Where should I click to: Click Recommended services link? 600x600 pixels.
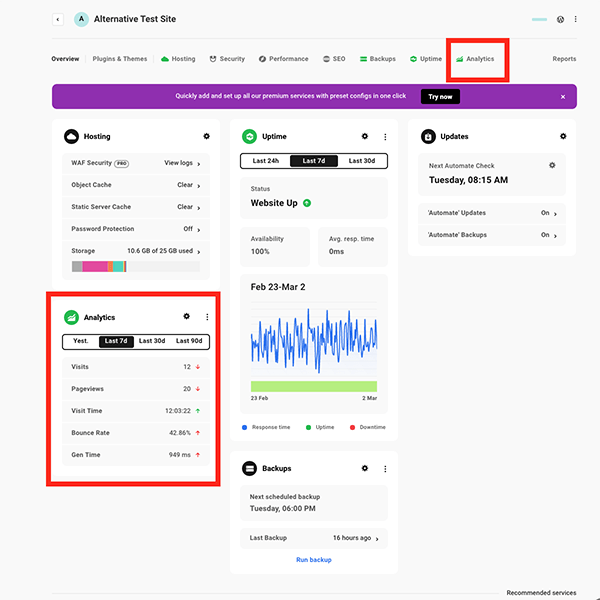click(541, 593)
